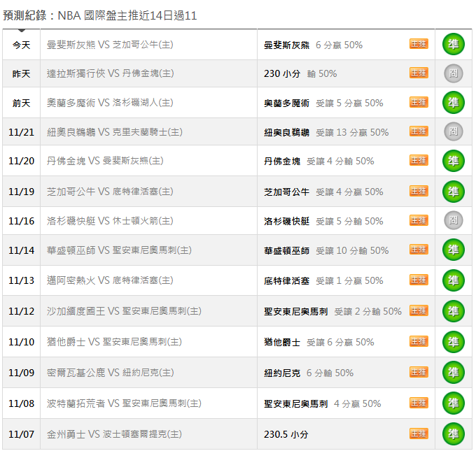Open matchup 沙加緬度國王 VS 聖安東尼奧馬刺(主)
This screenshot has height=451, width=476.
[124, 311]
